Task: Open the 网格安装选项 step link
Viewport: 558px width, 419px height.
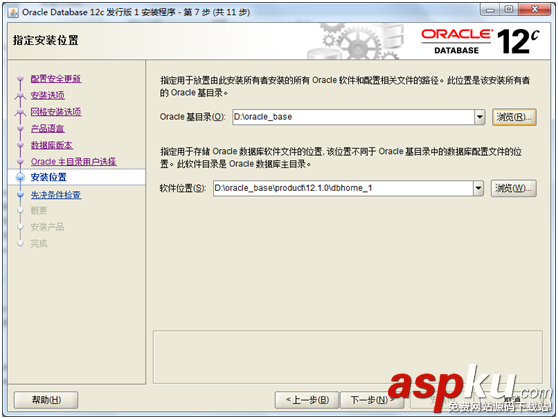Action: tap(56, 112)
